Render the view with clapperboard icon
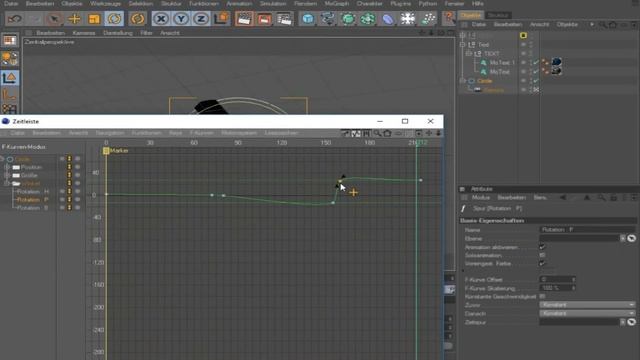Image resolution: width=640 pixels, height=360 pixels. pyautogui.click(x=244, y=19)
